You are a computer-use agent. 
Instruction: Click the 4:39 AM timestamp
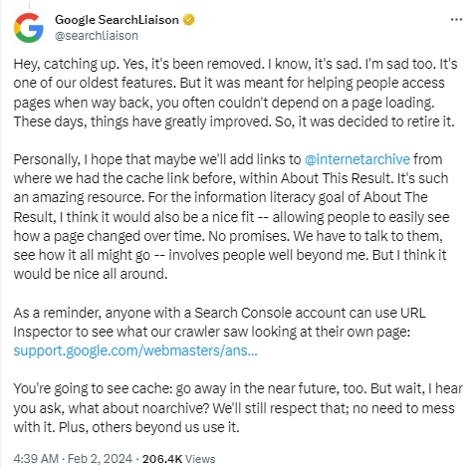(36, 459)
